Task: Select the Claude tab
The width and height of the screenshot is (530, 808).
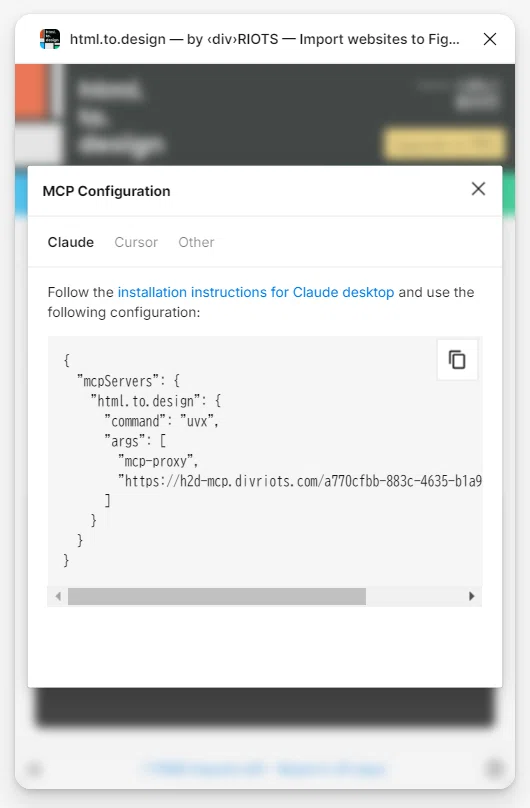Action: [x=71, y=242]
